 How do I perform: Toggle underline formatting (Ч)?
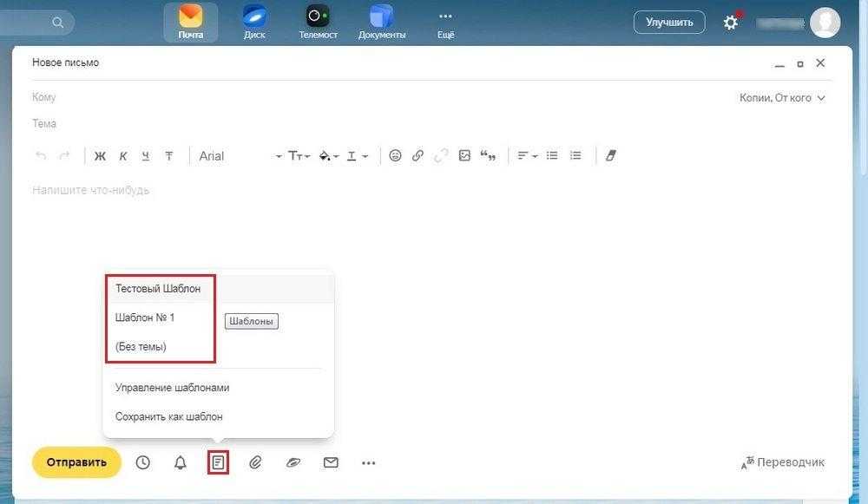146,156
